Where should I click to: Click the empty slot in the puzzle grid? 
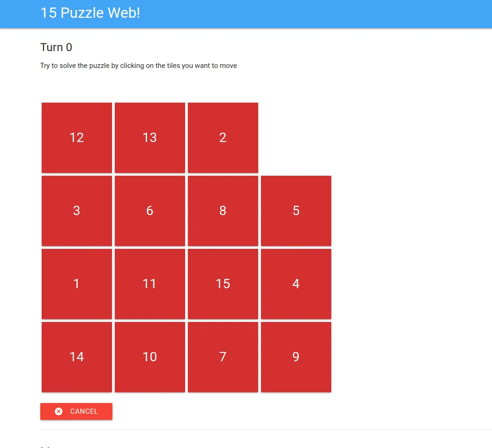click(296, 138)
